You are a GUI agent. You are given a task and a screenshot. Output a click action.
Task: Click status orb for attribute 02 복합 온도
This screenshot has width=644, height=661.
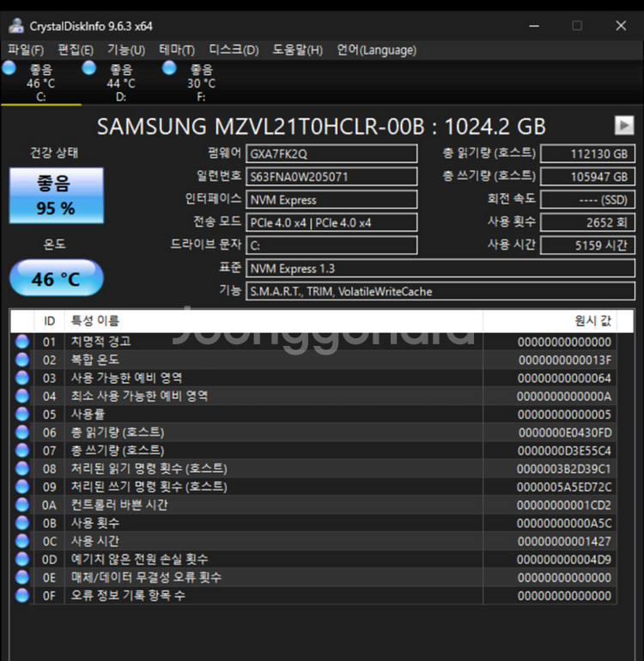point(22,360)
